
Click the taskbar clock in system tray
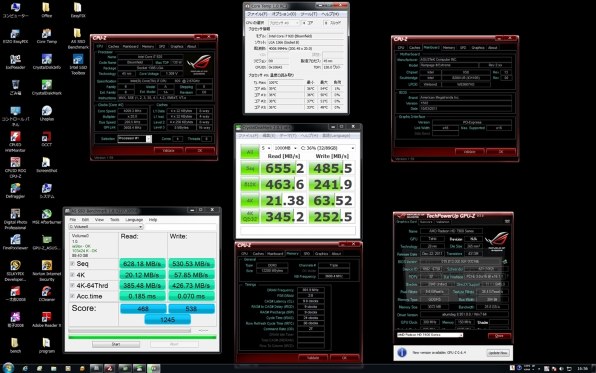(582, 368)
